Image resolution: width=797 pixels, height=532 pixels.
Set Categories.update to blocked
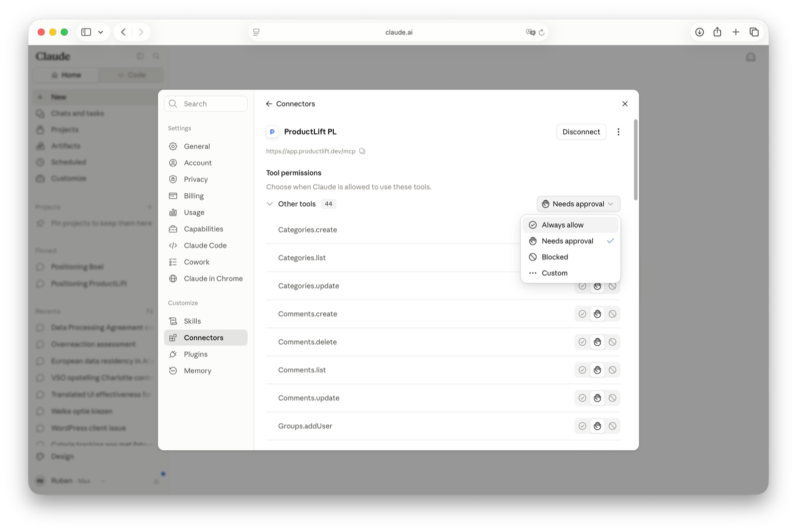click(612, 286)
